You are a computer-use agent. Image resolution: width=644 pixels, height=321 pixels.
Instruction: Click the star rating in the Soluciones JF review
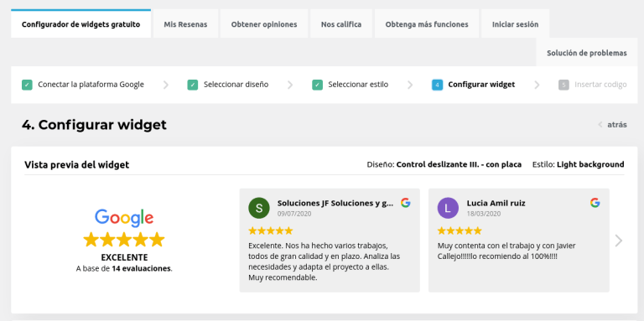pyautogui.click(x=271, y=230)
